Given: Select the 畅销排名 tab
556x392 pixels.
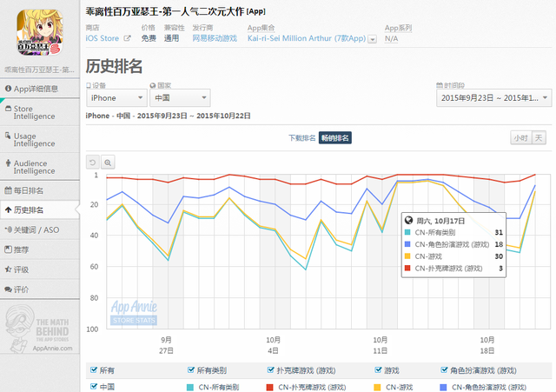Looking at the screenshot, I should pyautogui.click(x=335, y=138).
